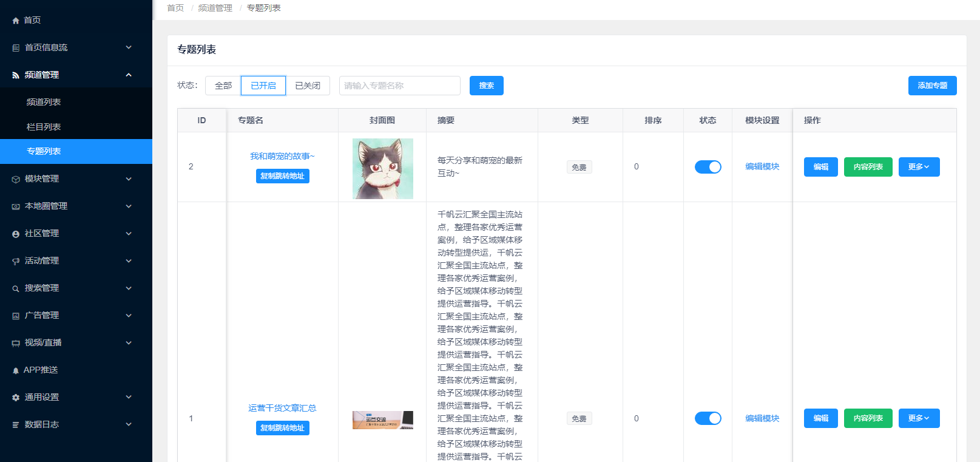Image resolution: width=980 pixels, height=462 pixels.
Task: Click the 免费 tag in 我和萌宠的故事~ row
Action: 580,167
